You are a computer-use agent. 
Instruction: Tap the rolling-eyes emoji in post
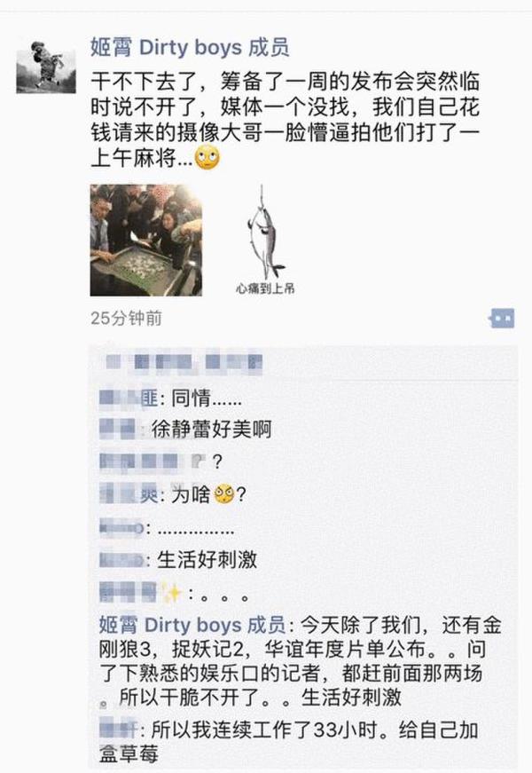click(207, 158)
